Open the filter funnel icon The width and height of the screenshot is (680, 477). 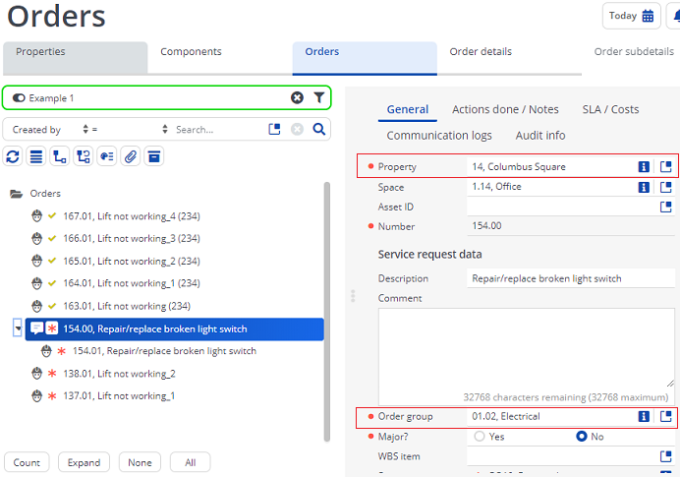point(319,98)
